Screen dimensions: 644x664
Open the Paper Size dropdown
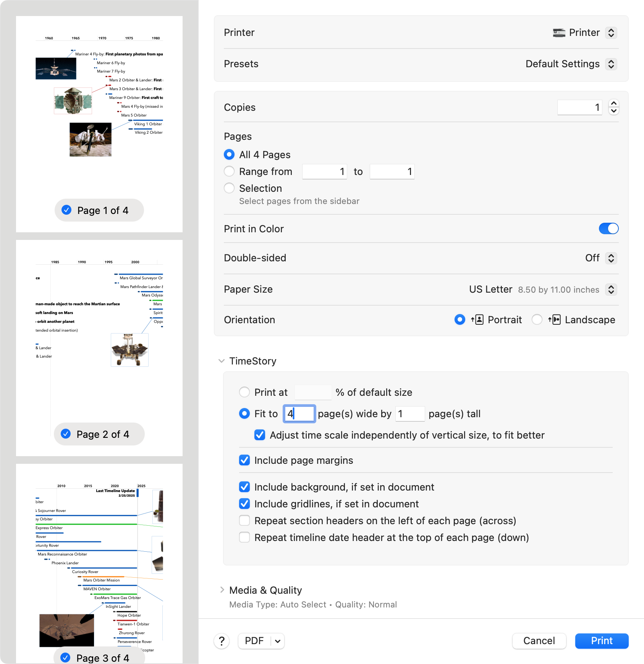pyautogui.click(x=611, y=290)
